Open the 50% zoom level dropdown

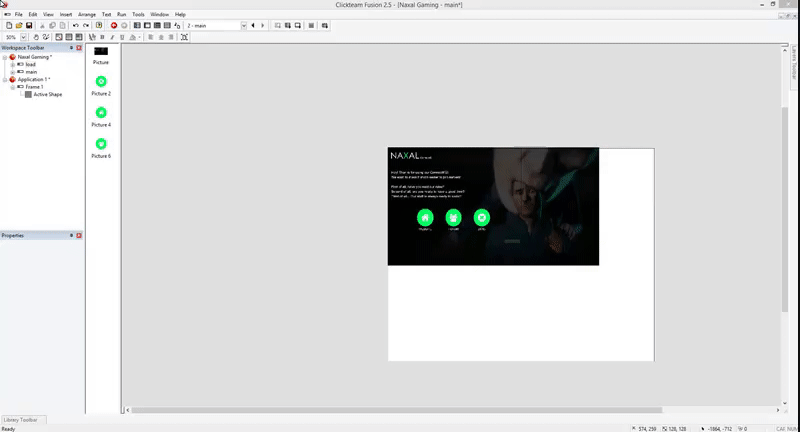pos(23,37)
